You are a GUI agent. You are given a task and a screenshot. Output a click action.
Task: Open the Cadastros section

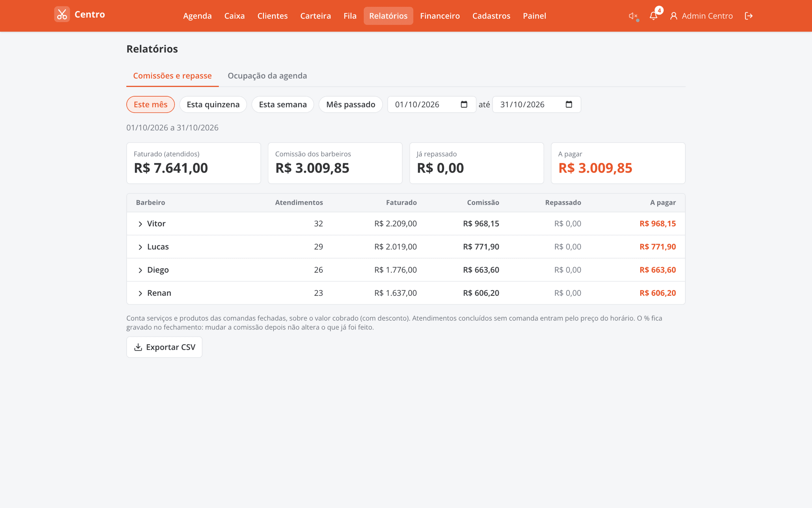[491, 16]
